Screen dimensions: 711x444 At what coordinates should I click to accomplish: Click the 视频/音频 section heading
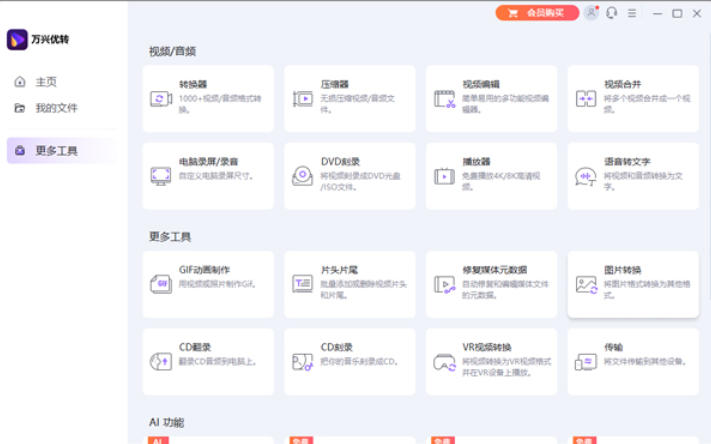click(172, 51)
